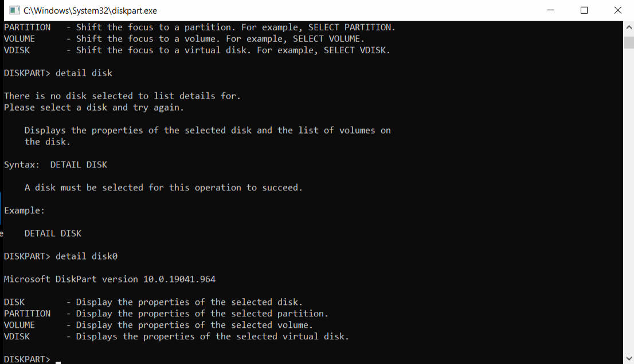Click 'There is no disk selected' message
The height and width of the screenshot is (364, 634).
coord(122,96)
